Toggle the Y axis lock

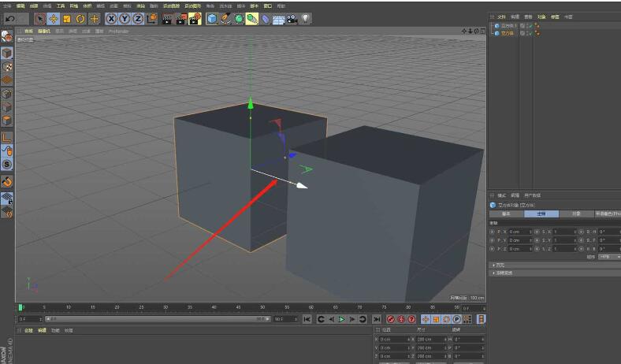click(125, 18)
